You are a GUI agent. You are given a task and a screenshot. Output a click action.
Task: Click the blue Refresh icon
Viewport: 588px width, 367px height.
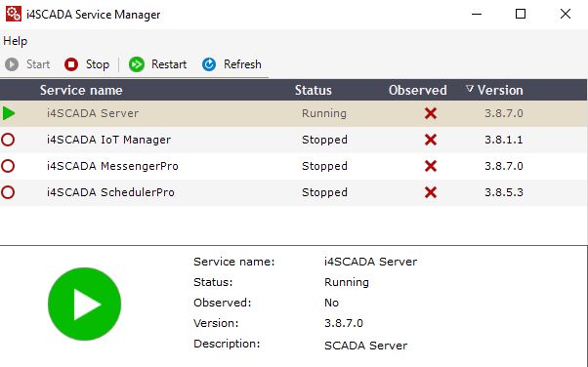[x=209, y=64]
